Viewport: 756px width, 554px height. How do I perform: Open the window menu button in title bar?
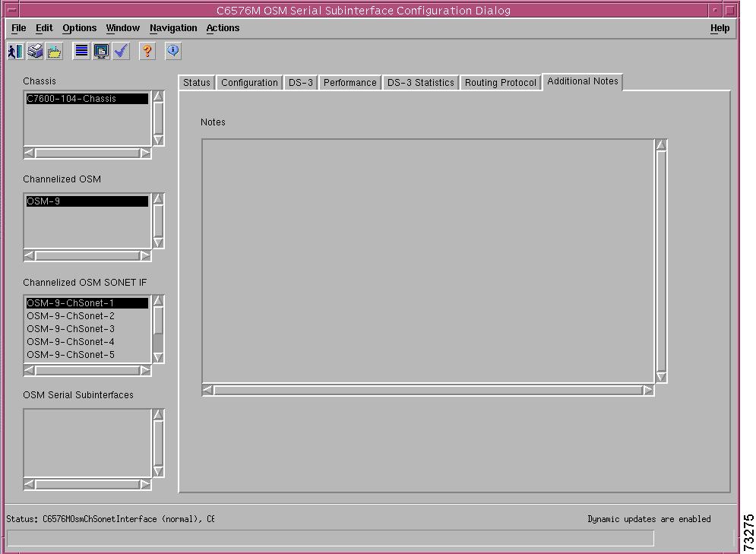[x=12, y=10]
